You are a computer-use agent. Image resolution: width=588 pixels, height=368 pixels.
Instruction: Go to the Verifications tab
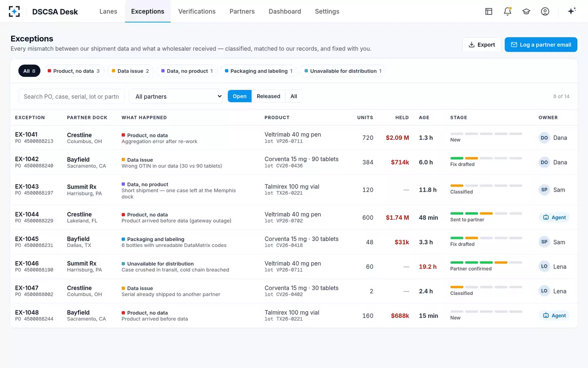197,11
